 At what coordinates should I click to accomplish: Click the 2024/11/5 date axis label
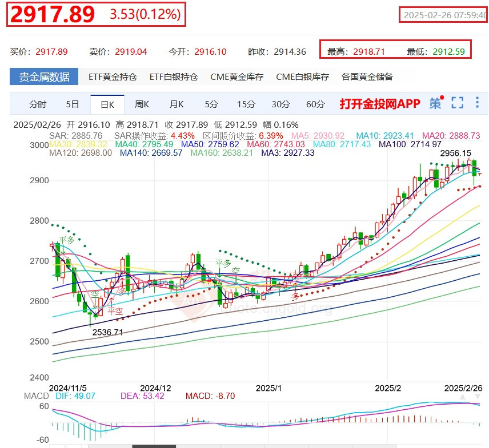(68, 388)
